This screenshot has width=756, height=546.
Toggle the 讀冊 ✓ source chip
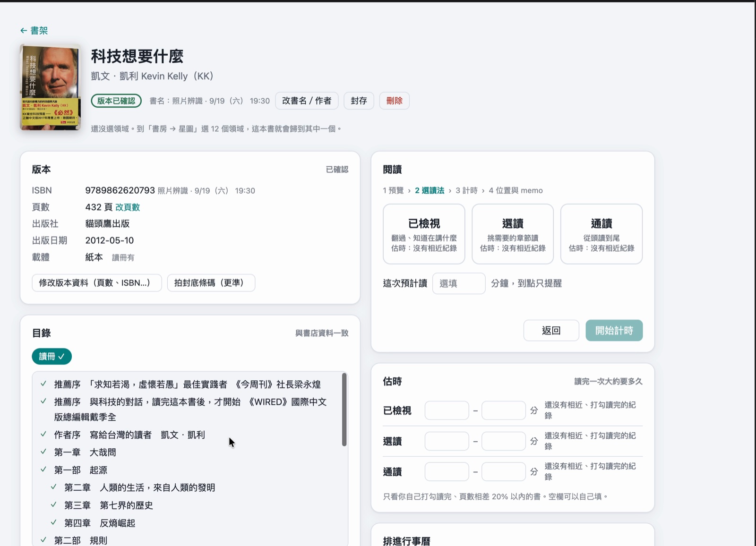point(52,357)
